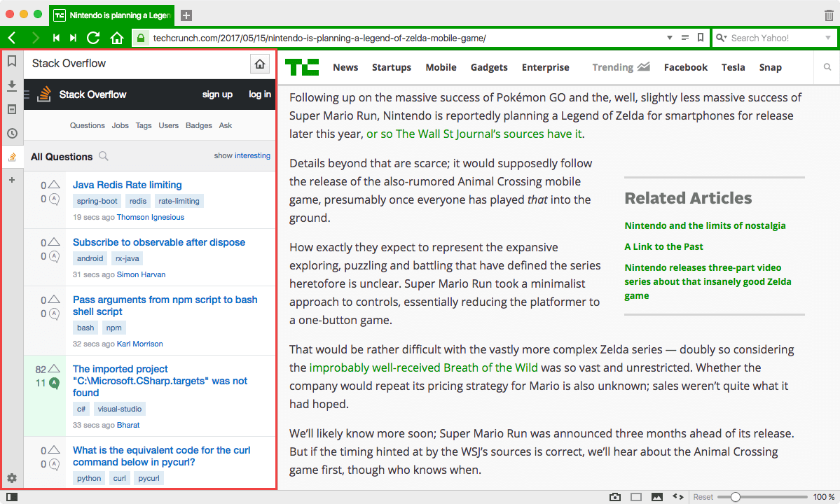Toggle the side panel from the status bar

coord(12,497)
